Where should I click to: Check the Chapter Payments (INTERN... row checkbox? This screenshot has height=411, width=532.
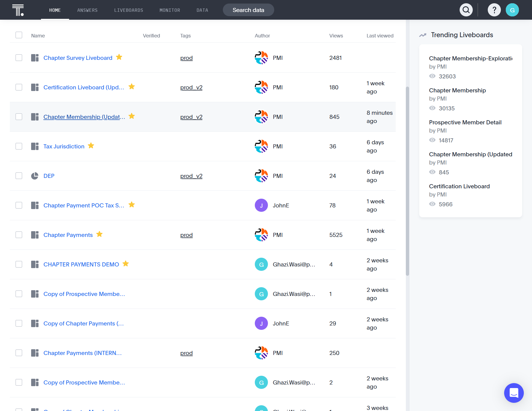tap(19, 353)
